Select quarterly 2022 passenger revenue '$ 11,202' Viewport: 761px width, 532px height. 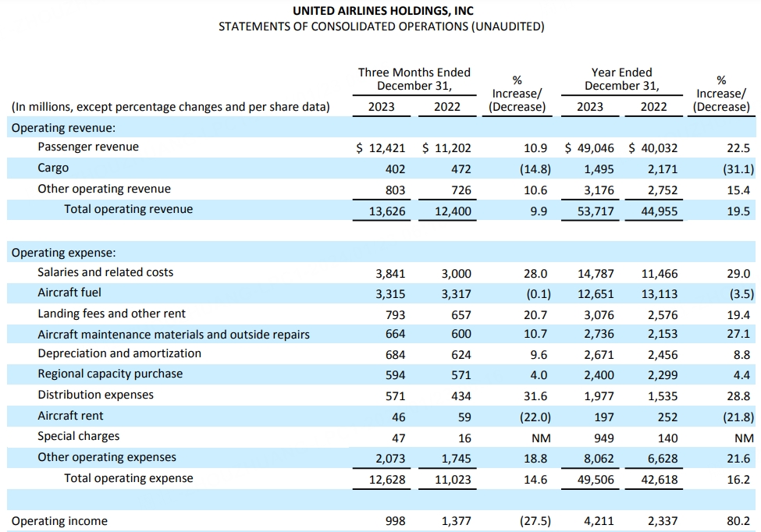pyautogui.click(x=446, y=148)
